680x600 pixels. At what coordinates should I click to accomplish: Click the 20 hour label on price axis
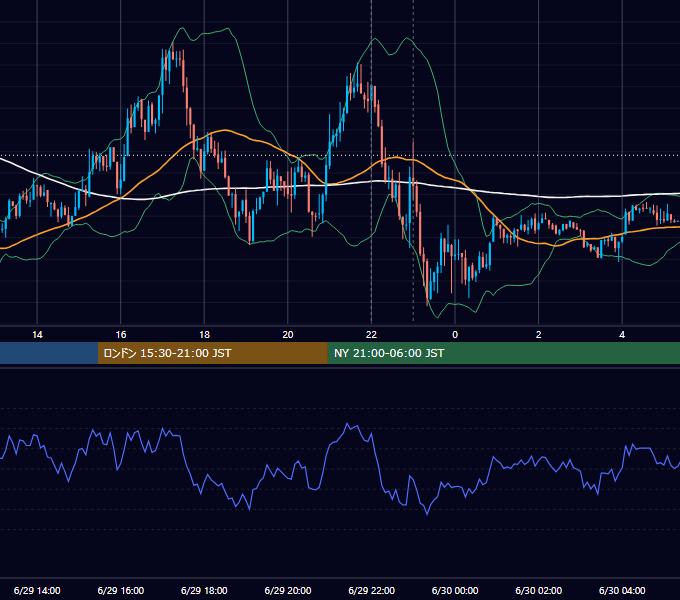pos(288,335)
